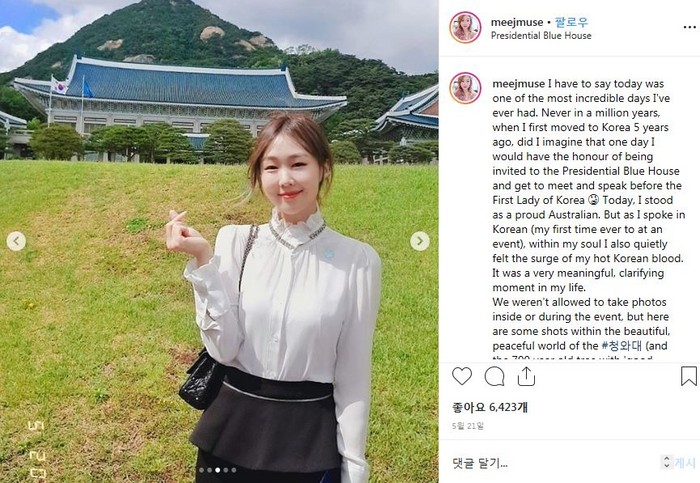Open the three-dot more options menu
The width and height of the screenshot is (700, 483).
coord(689,28)
